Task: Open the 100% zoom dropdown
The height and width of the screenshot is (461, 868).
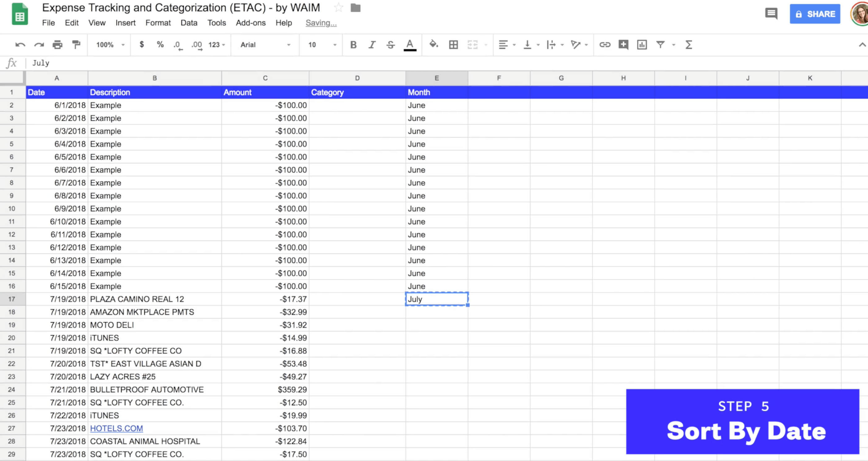Action: [x=110, y=45]
